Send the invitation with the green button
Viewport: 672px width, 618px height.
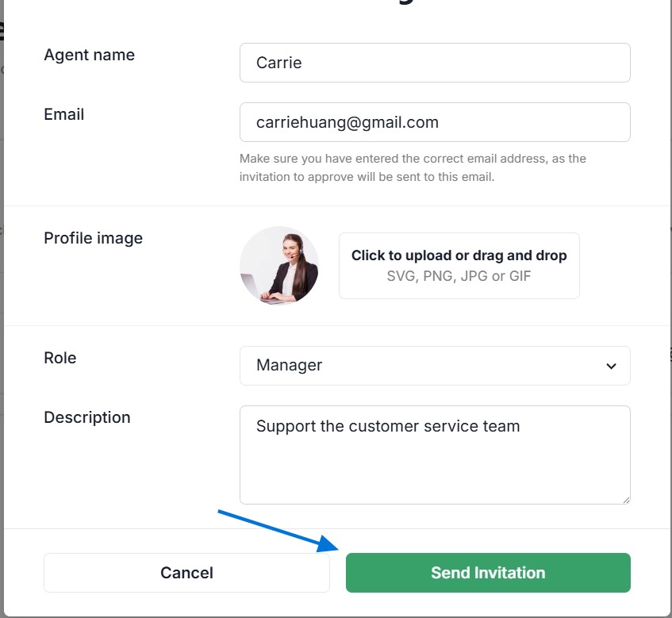pyautogui.click(x=488, y=573)
